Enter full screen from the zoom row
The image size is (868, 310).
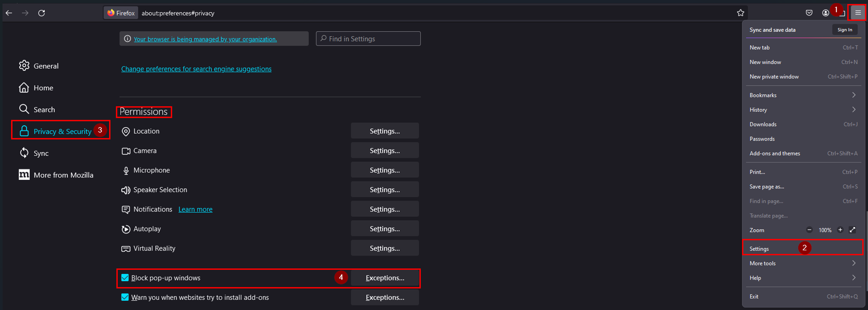[852, 230]
